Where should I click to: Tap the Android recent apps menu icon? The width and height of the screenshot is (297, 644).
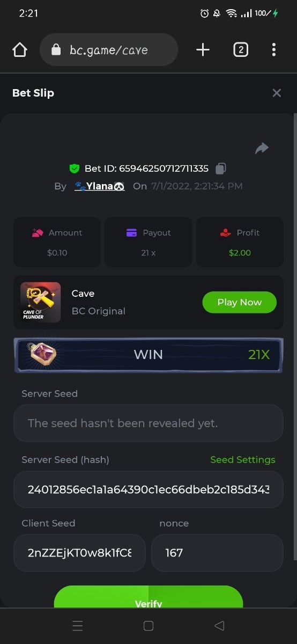[78, 626]
